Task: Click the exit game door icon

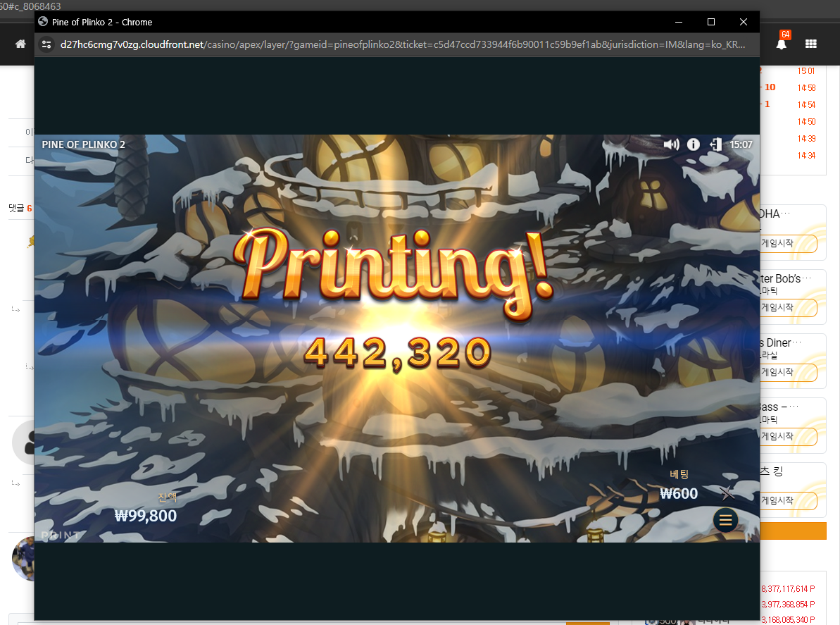Action: pyautogui.click(x=715, y=144)
